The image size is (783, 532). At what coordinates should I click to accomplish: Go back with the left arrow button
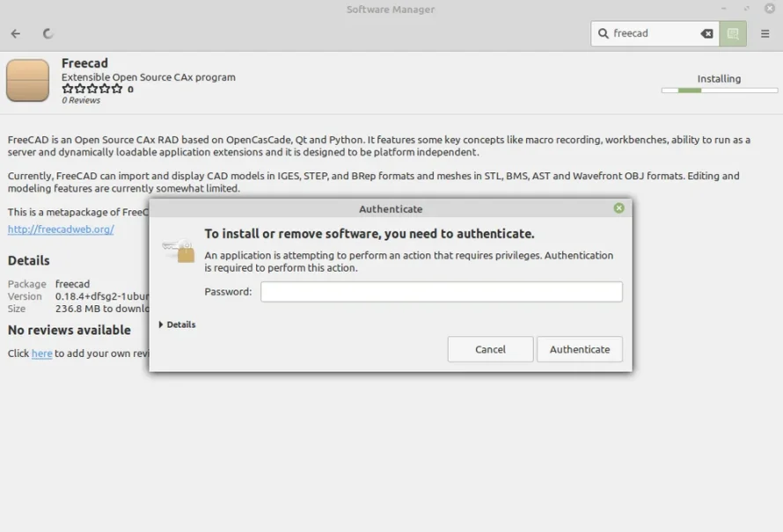coord(16,33)
